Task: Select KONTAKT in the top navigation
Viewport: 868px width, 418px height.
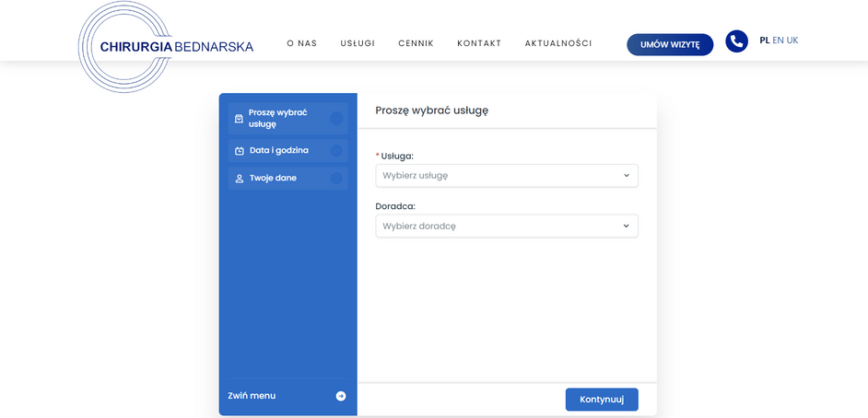Action: tap(479, 44)
